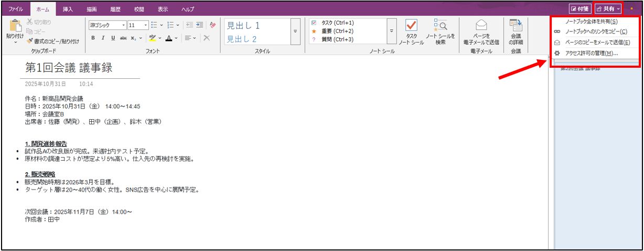
Task: Click the line starting 次回会議：2025年11月7日
Action: pos(78,212)
